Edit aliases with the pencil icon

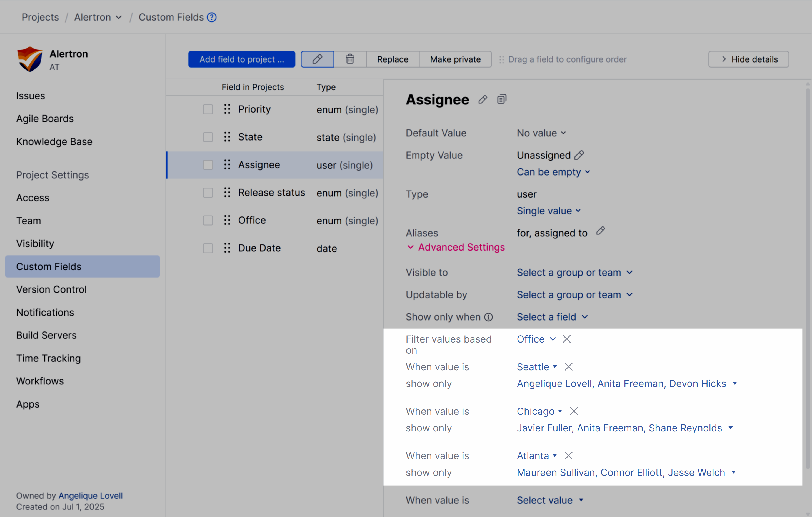[600, 231]
